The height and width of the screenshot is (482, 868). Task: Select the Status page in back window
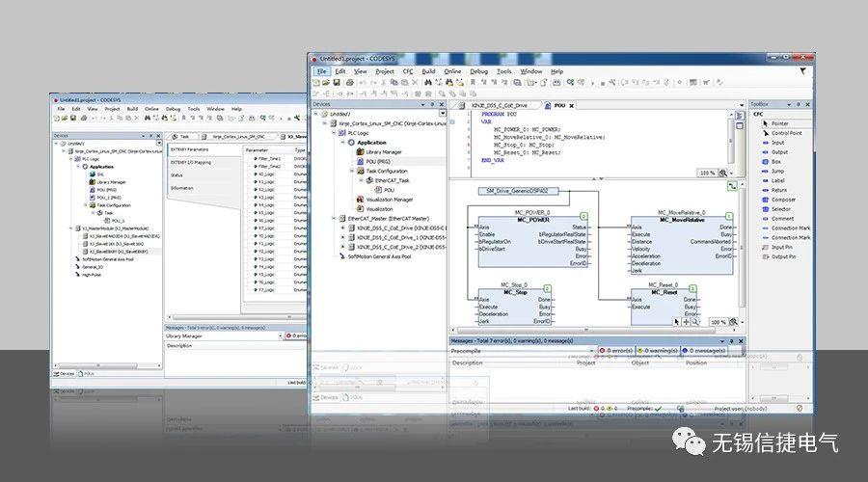[x=177, y=175]
